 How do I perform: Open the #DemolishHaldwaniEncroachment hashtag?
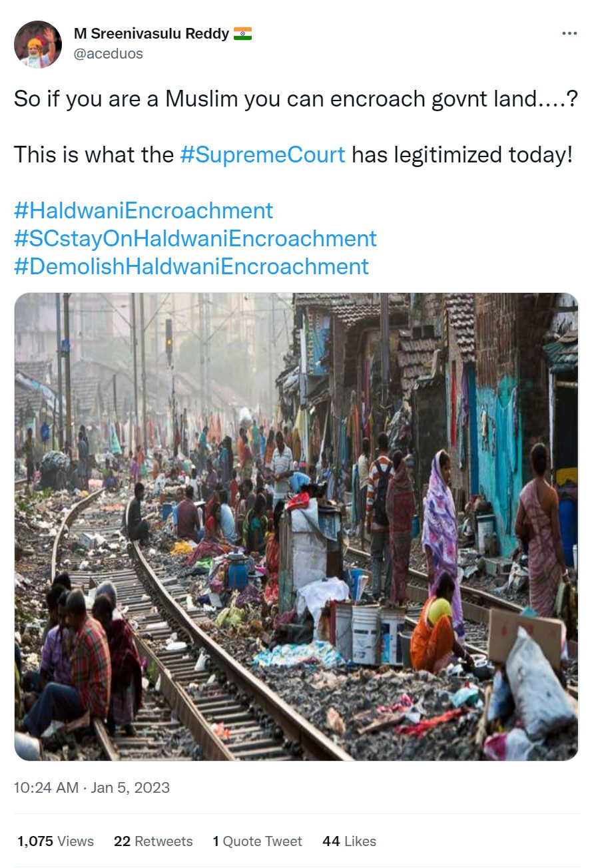(191, 266)
